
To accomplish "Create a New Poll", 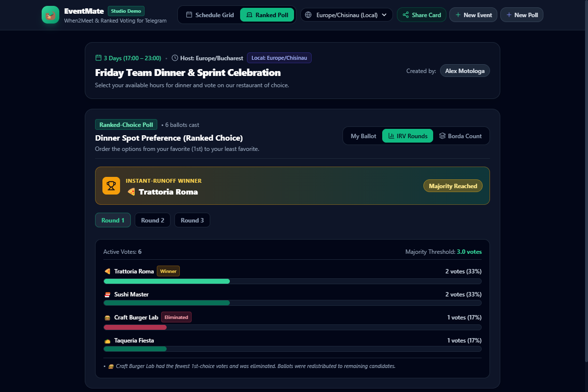I will (x=522, y=15).
